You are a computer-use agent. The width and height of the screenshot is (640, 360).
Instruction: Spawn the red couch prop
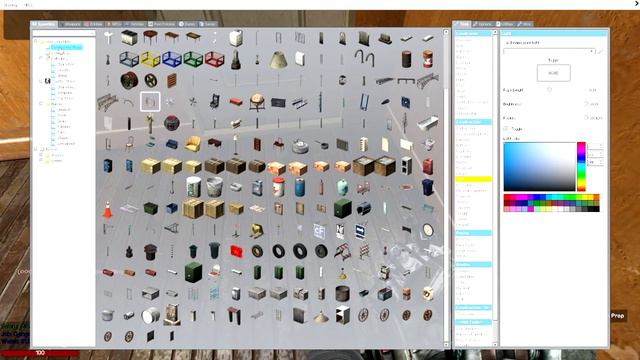[236, 101]
